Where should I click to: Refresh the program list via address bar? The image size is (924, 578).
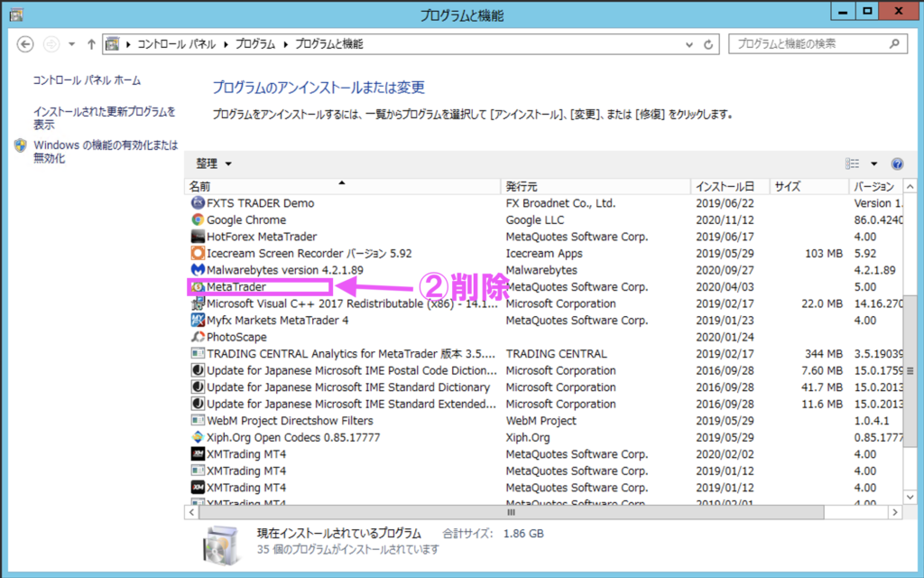[708, 44]
